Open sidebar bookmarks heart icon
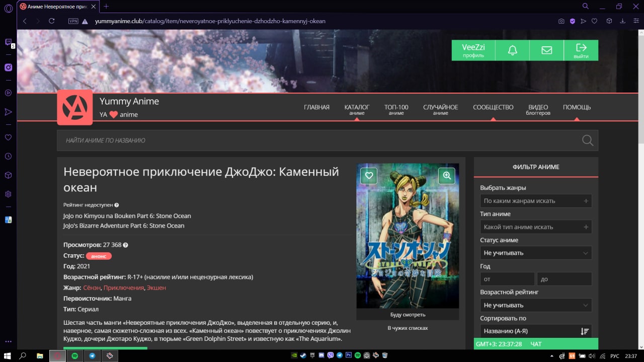Screen dimensions: 644x362 8,137
